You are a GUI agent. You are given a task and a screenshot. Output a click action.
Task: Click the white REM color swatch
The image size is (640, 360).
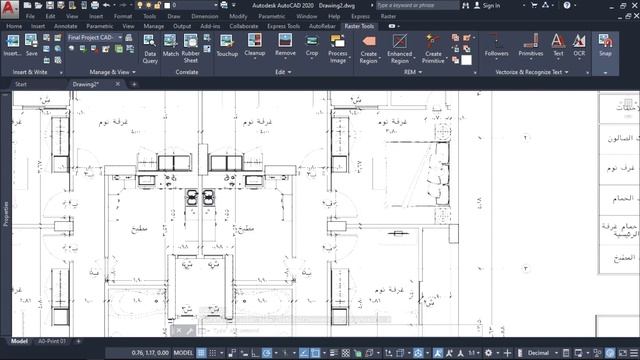467,60
